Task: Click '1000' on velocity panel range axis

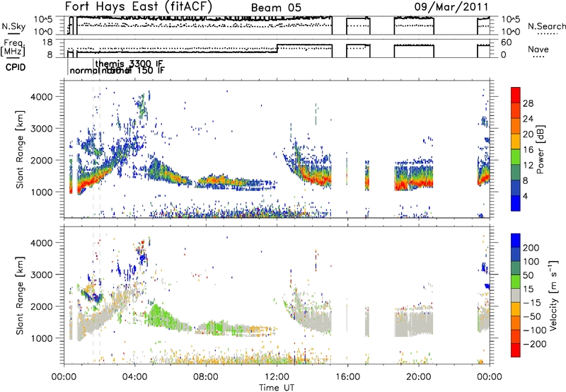Action: 41,338
